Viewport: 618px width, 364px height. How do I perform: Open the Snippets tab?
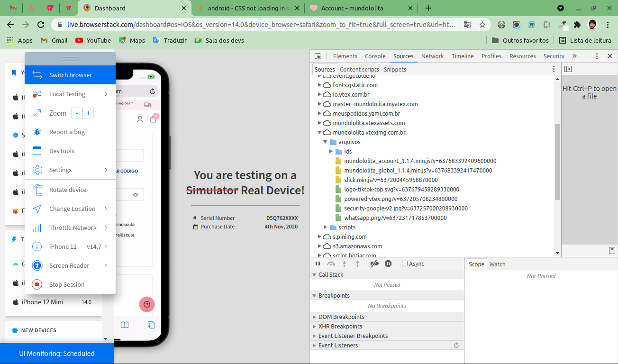click(395, 69)
